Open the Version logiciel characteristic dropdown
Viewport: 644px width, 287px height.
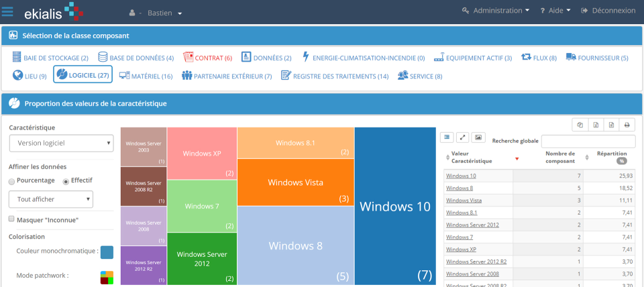click(x=61, y=143)
